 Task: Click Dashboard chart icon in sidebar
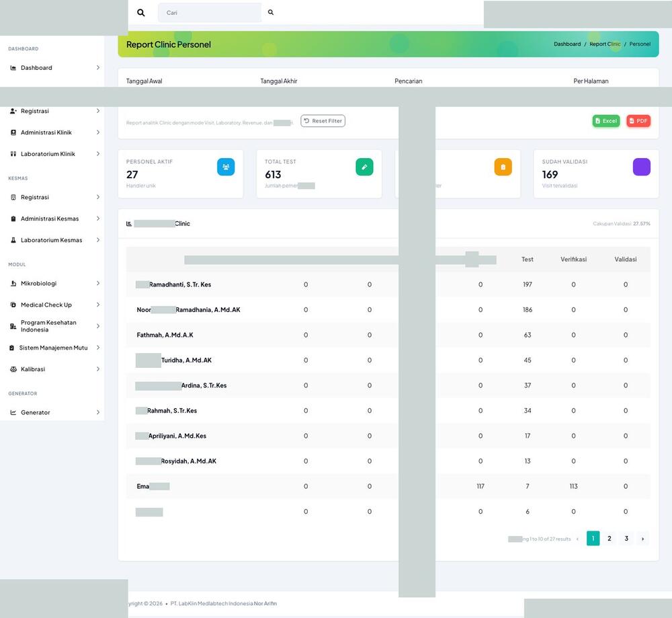click(13, 68)
